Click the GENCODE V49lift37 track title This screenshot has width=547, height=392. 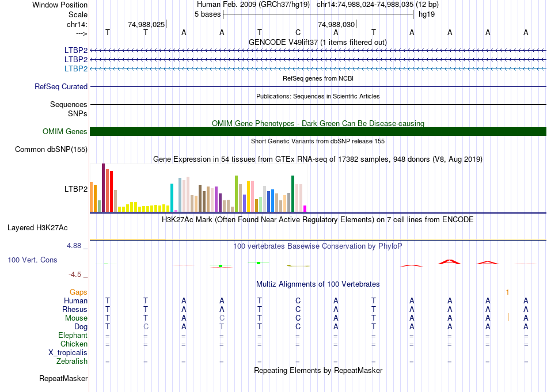click(318, 42)
